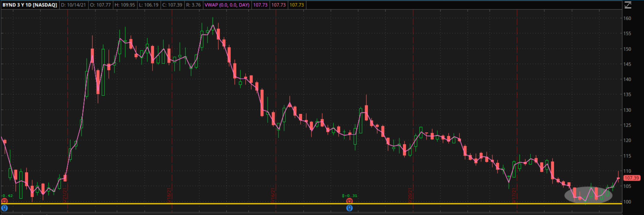Click the magenta 107.73 VWAP value
Image resolution: width=644 pixels, height=215 pixels.
260,5
